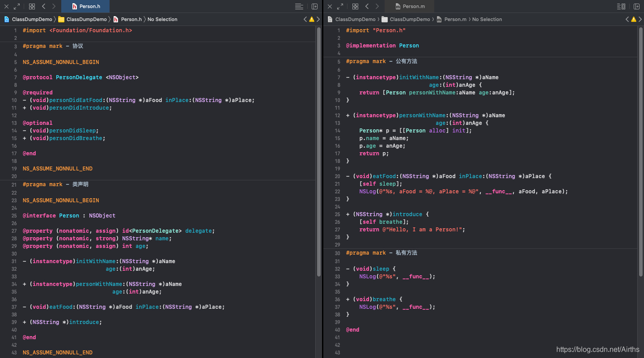The width and height of the screenshot is (644, 358).
Task: Click the warning icon in Person.h jump bar
Action: [312, 19]
